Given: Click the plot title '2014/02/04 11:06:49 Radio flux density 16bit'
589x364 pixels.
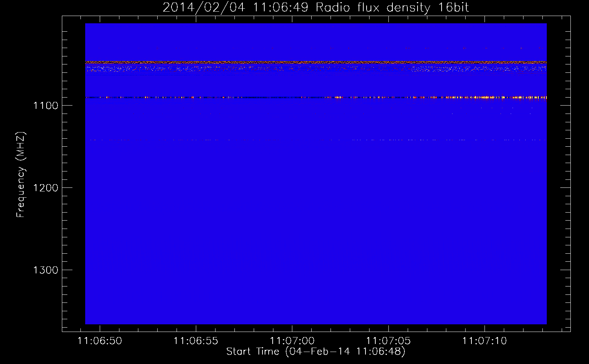Looking at the screenshot, I should click(316, 8).
